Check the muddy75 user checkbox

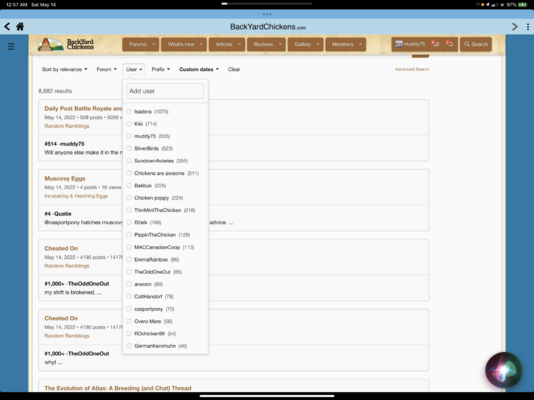click(129, 136)
